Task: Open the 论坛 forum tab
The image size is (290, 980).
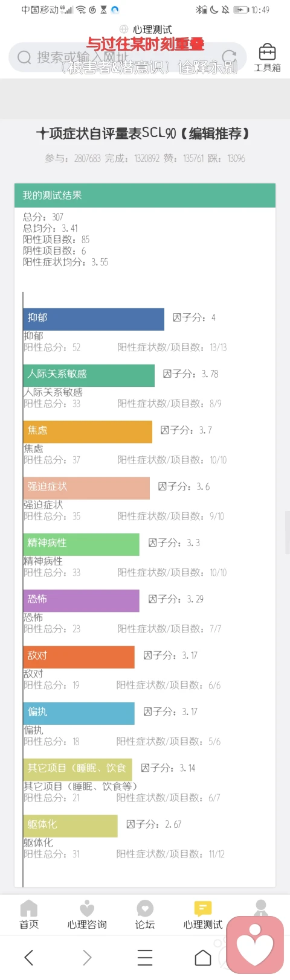Action: (145, 915)
